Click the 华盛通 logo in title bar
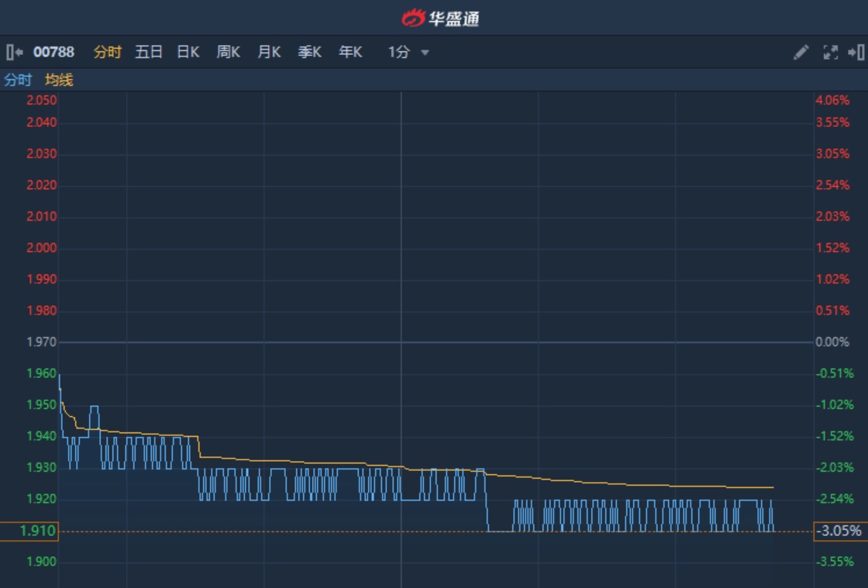Image resolution: width=868 pixels, height=588 pixels. (440, 17)
